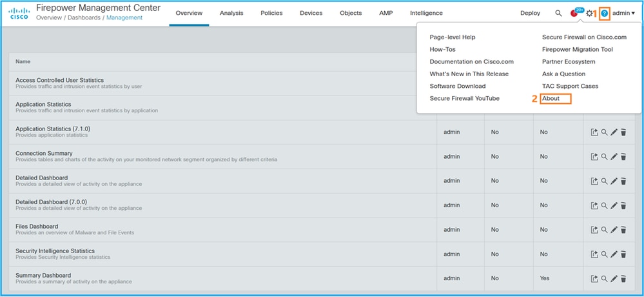
Task: View the Connection Summary dashboard magnifier
Action: 604,156
